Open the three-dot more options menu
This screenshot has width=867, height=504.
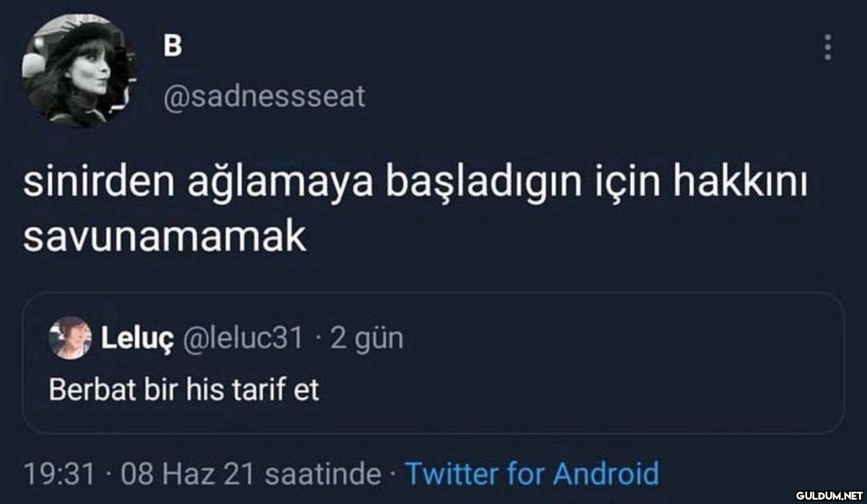point(828,48)
